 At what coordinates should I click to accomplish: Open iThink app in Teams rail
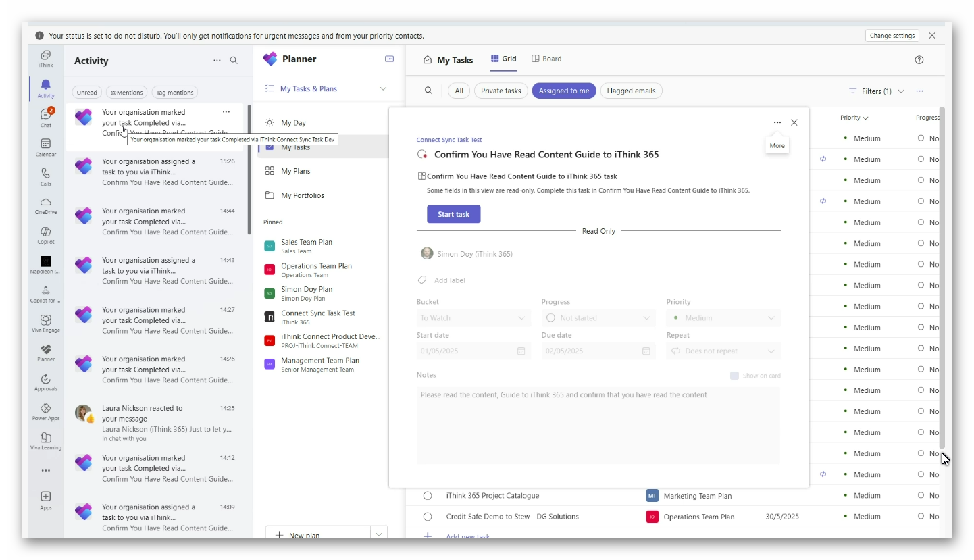coord(46,59)
